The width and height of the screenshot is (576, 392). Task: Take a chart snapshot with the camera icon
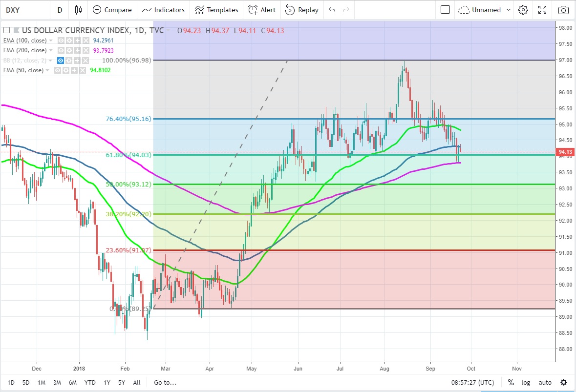(x=563, y=10)
